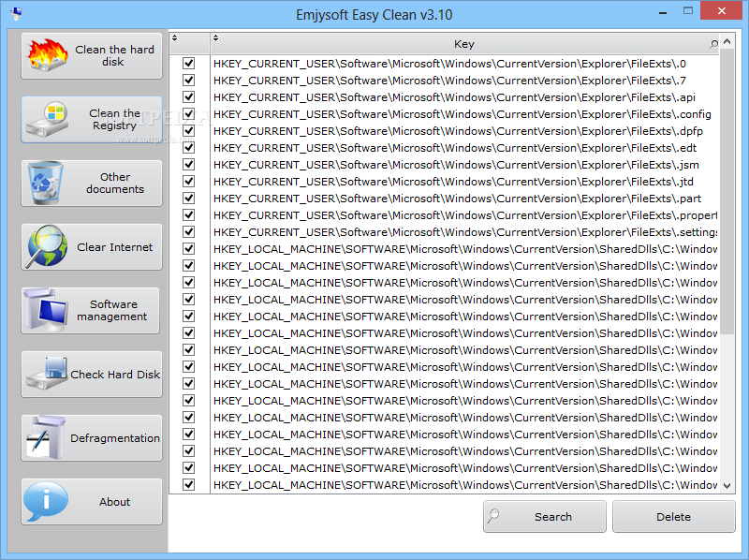Start registry Search
The width and height of the screenshot is (749, 560).
point(545,517)
